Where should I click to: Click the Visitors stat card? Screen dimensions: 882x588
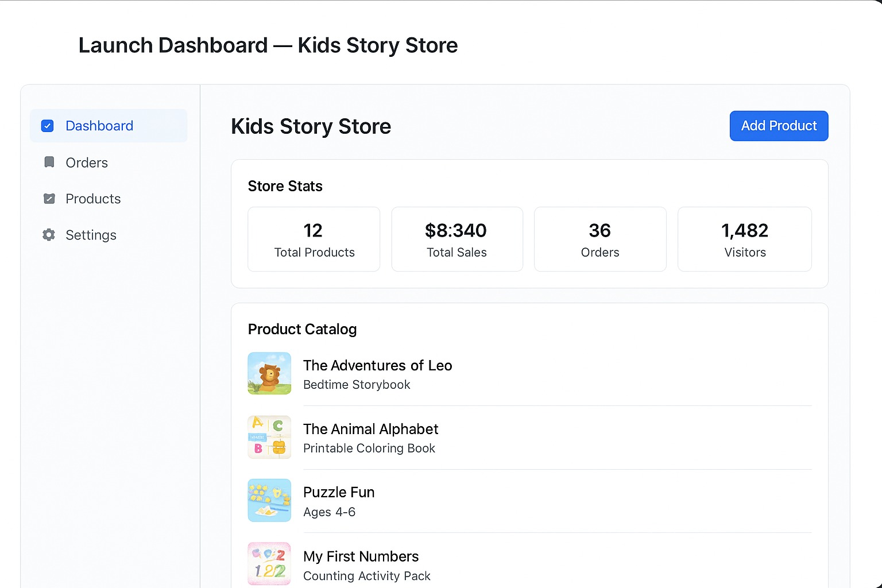(744, 239)
